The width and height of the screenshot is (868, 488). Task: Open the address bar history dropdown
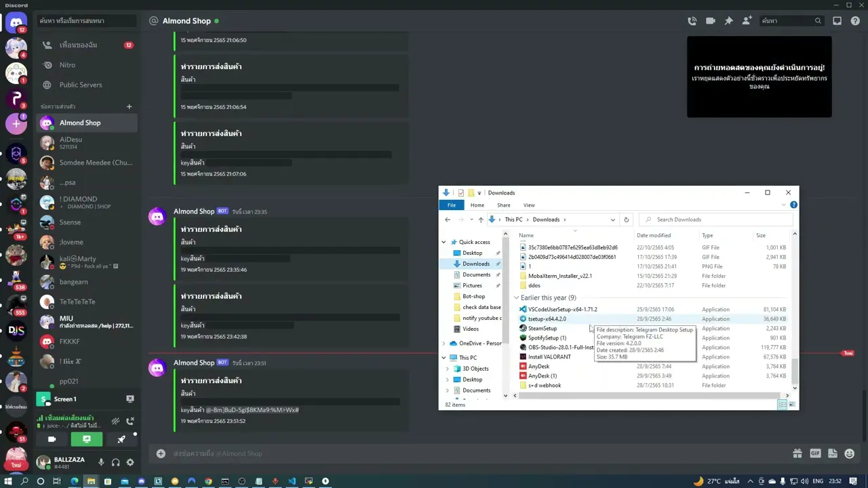[x=612, y=220]
